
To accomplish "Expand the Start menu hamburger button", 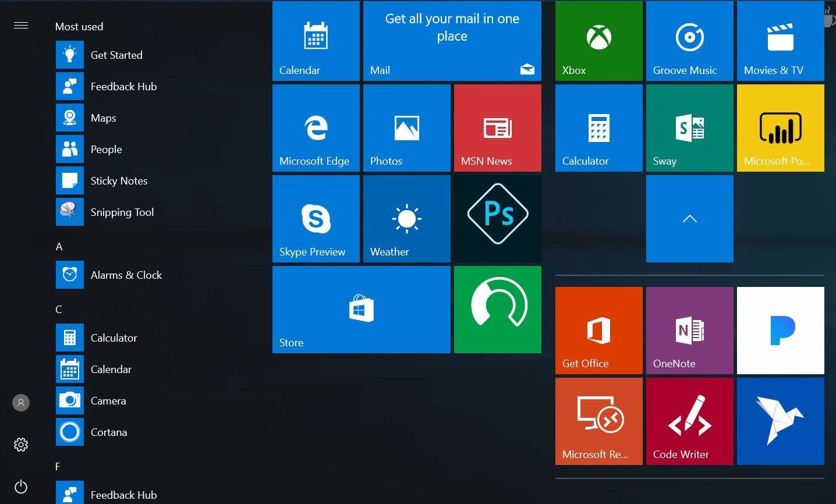I will coord(21,26).
